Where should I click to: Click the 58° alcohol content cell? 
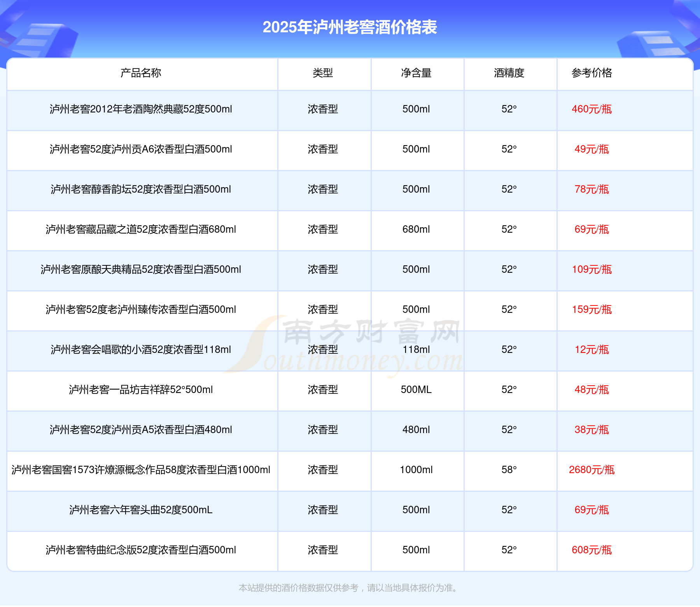509,470
